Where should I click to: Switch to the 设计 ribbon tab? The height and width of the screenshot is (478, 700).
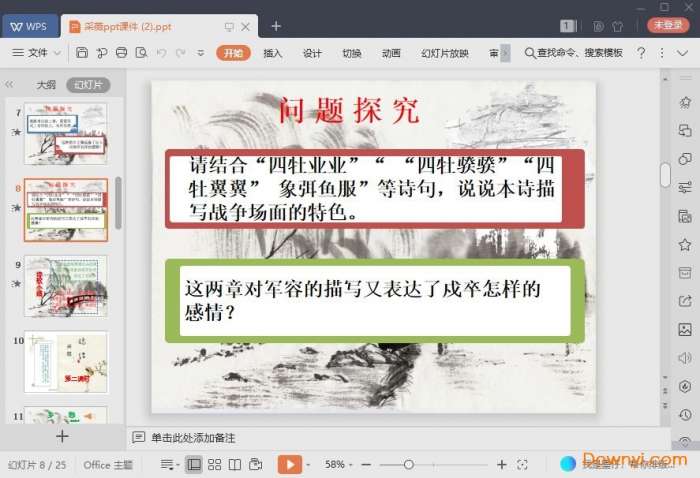[x=312, y=53]
